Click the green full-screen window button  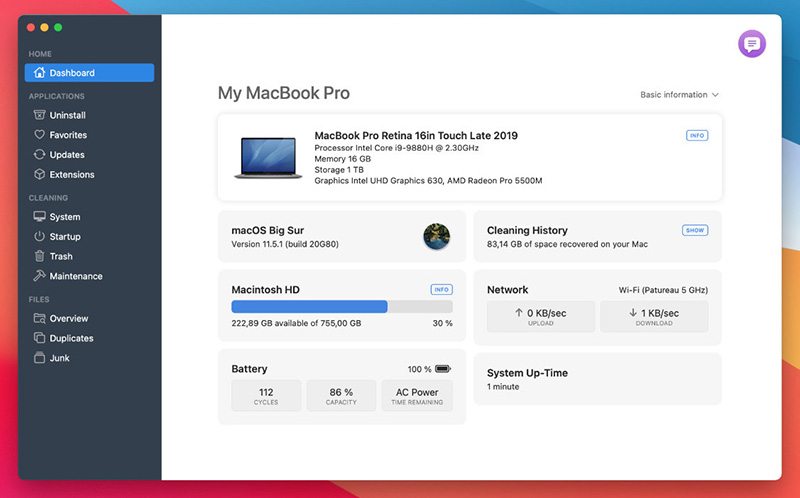coord(58,28)
